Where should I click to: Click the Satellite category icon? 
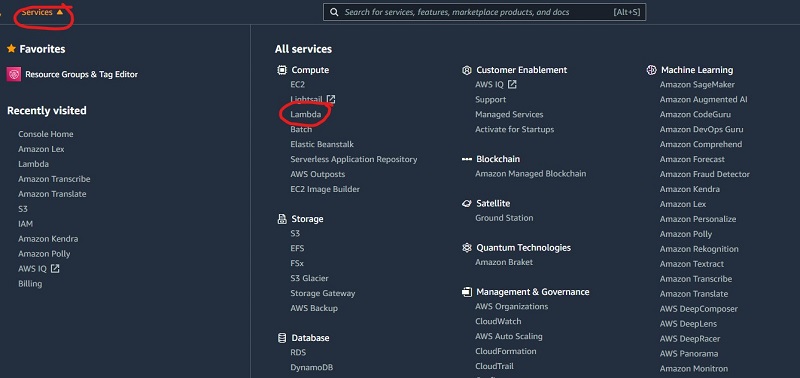(x=466, y=204)
